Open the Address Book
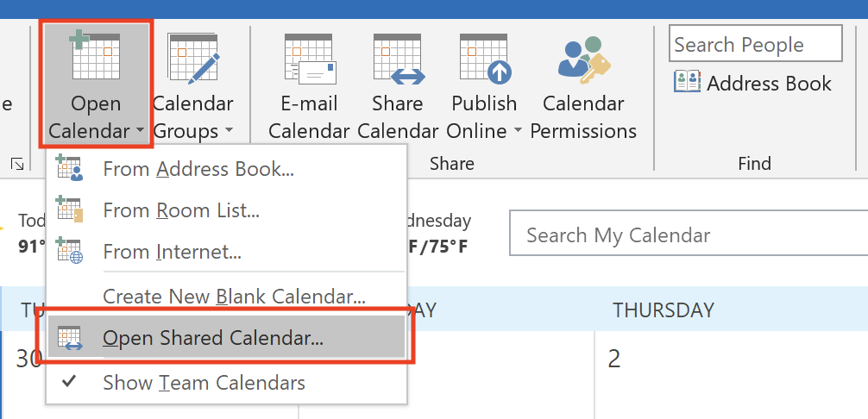The width and height of the screenshot is (868, 419). click(753, 84)
